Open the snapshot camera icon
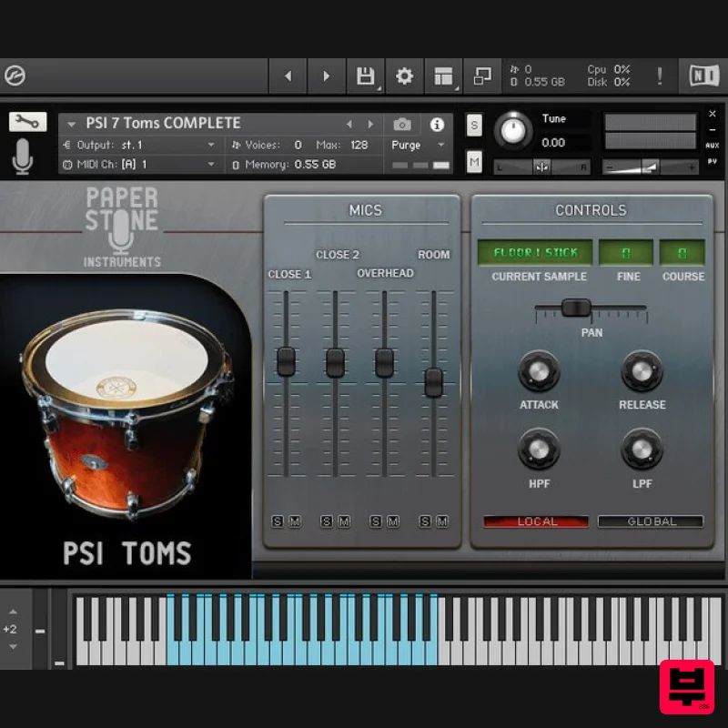The height and width of the screenshot is (728, 728). click(403, 123)
